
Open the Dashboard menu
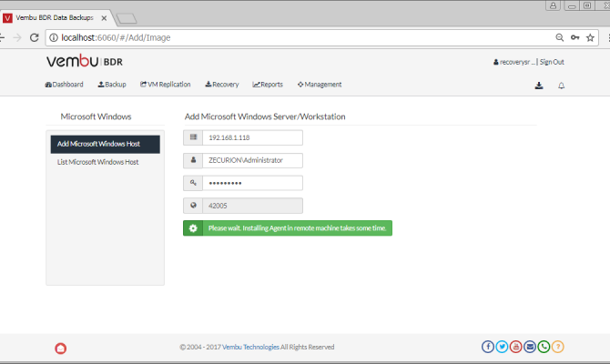tap(65, 85)
